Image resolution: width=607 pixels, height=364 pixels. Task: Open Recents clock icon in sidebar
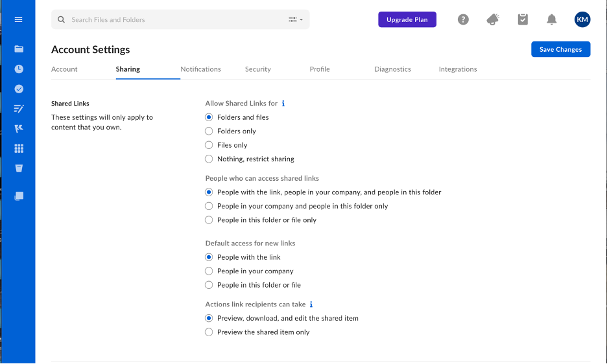click(19, 69)
